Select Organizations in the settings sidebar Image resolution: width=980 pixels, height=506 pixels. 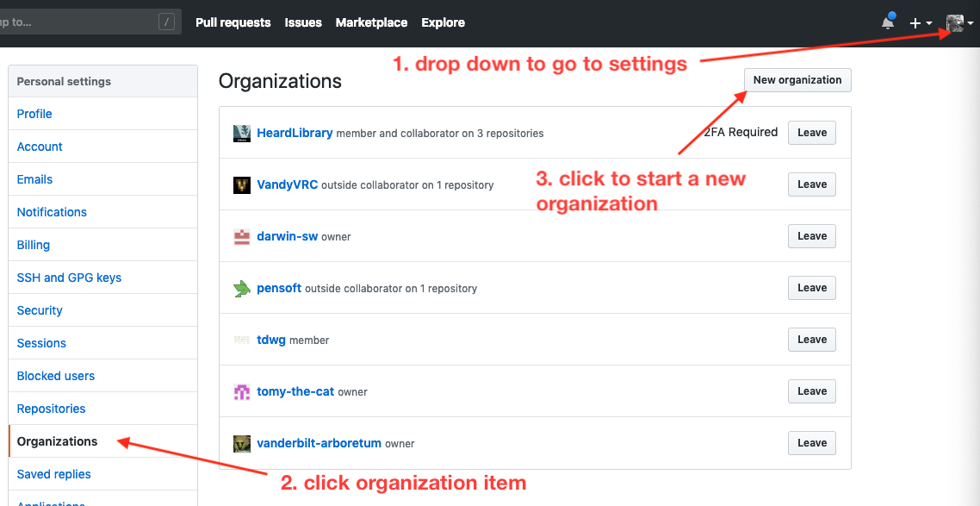pos(103,441)
